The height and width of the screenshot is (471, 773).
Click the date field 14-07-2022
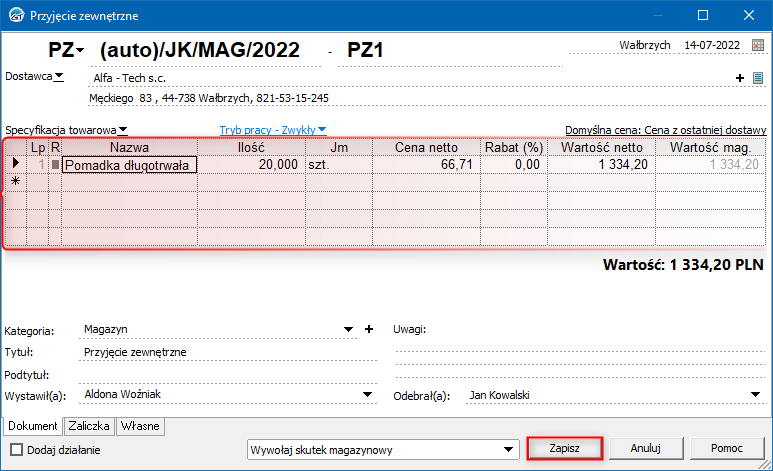712,45
